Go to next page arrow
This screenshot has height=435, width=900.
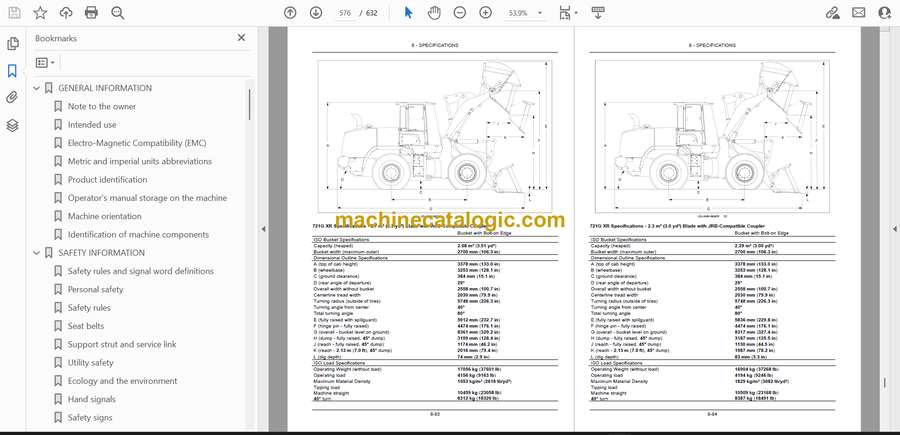point(316,13)
